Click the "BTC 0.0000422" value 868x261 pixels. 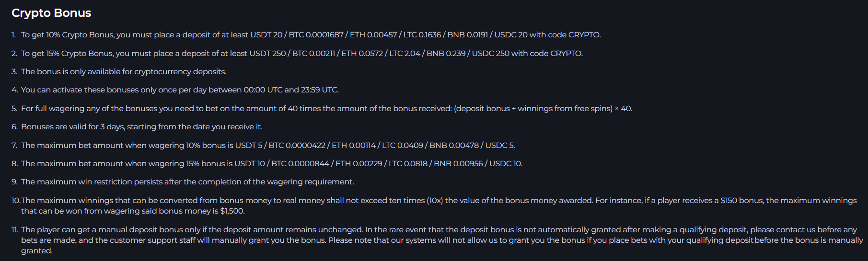point(297,146)
